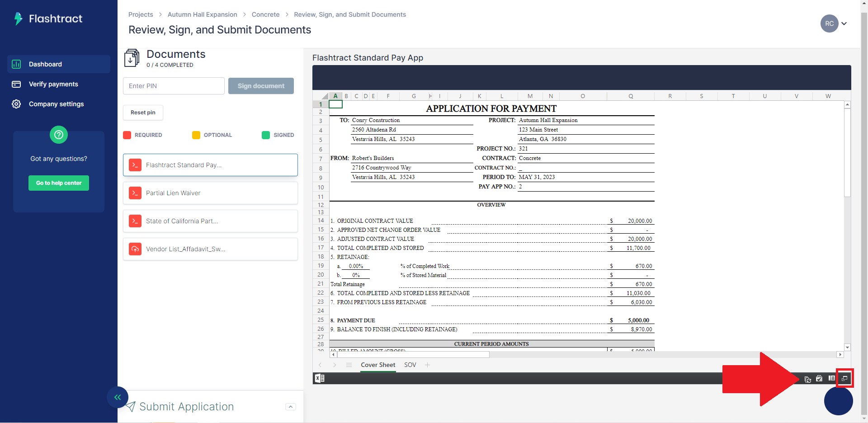The height and width of the screenshot is (423, 868).
Task: Click ORIGINAL CONTRACT VALUE row text
Action: coord(375,221)
